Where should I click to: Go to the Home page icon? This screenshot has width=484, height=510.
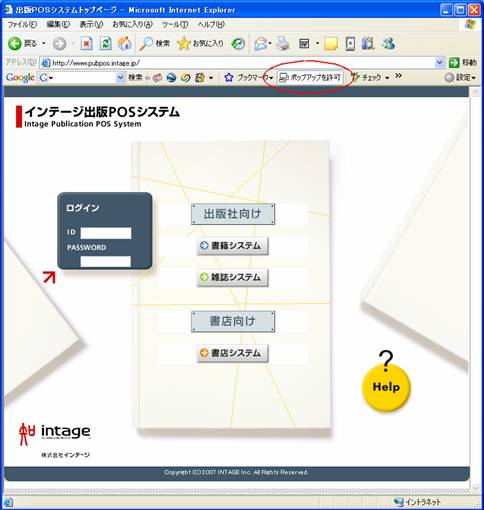(125, 44)
